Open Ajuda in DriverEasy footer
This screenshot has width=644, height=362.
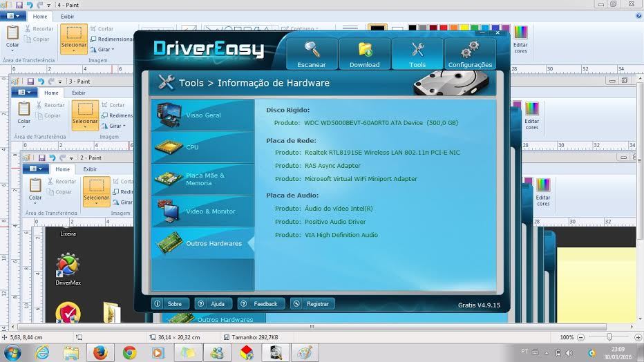(213, 304)
